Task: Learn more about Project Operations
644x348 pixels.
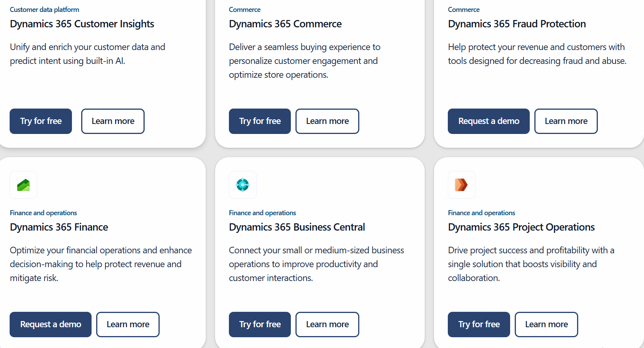Action: click(546, 325)
